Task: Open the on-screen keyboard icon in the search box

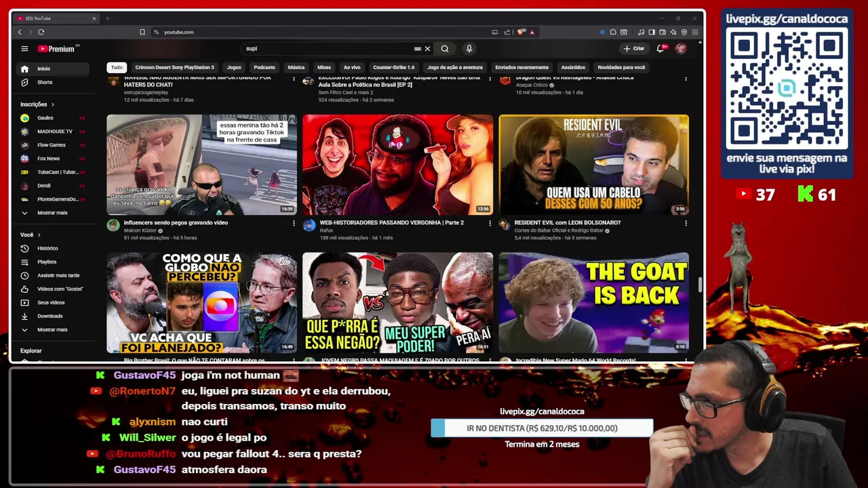Action: (x=418, y=49)
